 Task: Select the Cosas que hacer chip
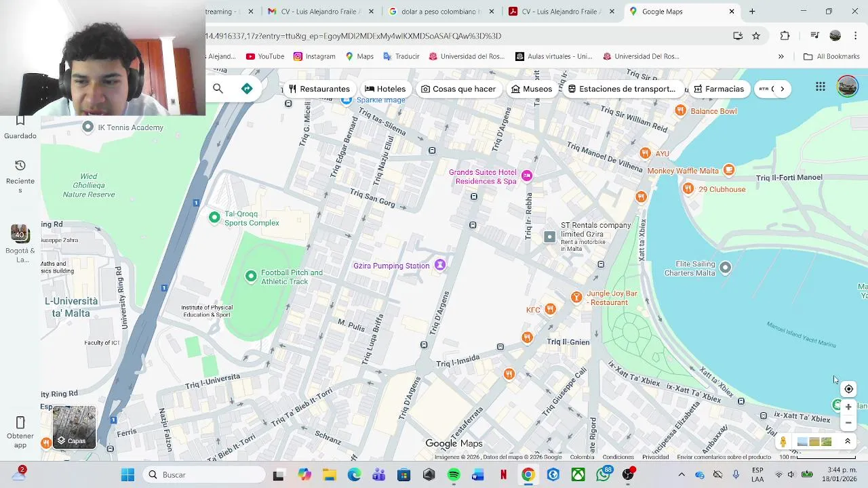point(458,89)
